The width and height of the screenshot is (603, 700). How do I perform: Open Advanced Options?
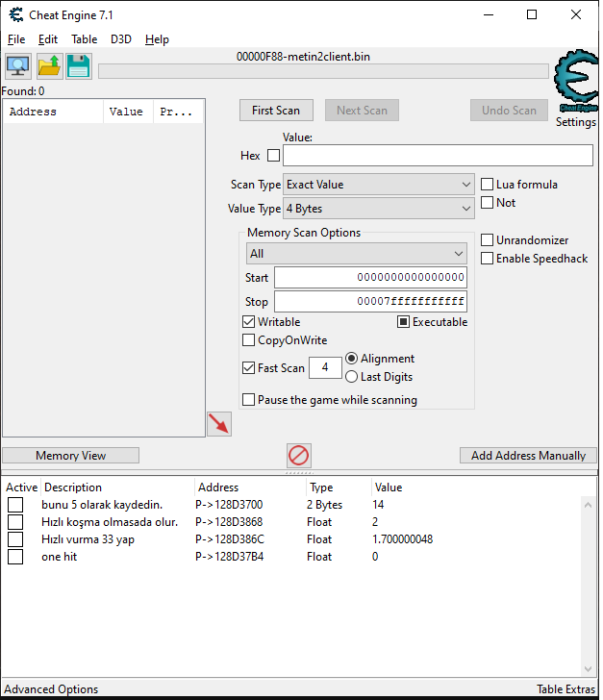click(x=51, y=689)
